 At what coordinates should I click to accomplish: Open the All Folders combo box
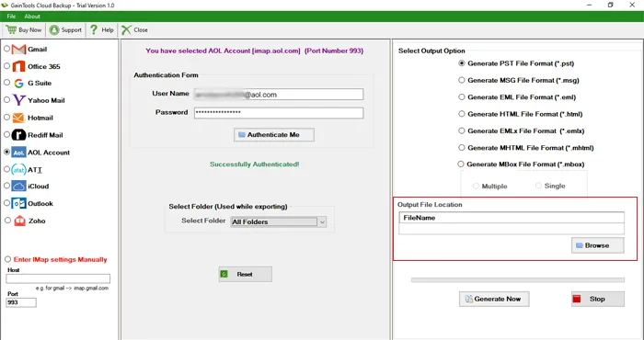(x=279, y=221)
